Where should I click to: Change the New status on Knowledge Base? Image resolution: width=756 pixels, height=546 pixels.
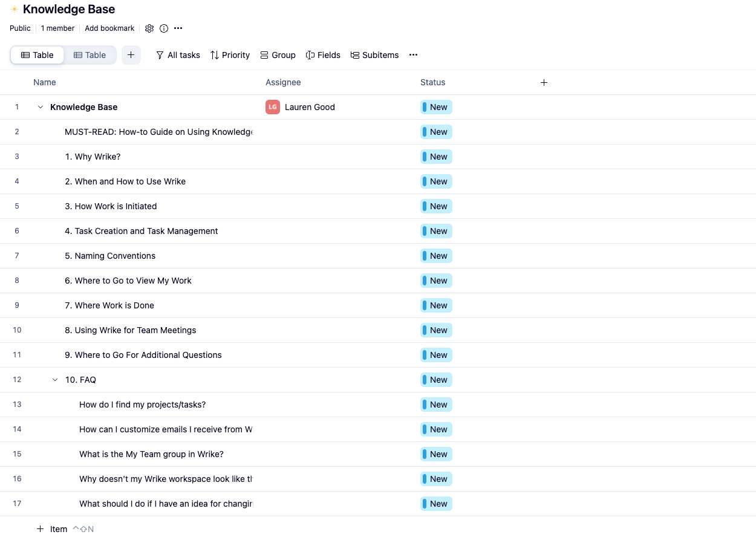click(435, 106)
